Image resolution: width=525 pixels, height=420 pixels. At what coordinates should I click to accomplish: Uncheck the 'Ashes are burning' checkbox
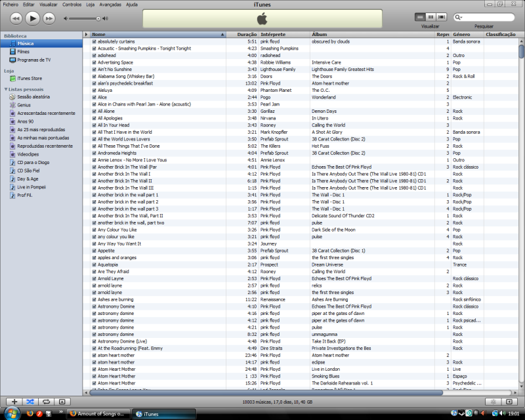point(94,299)
